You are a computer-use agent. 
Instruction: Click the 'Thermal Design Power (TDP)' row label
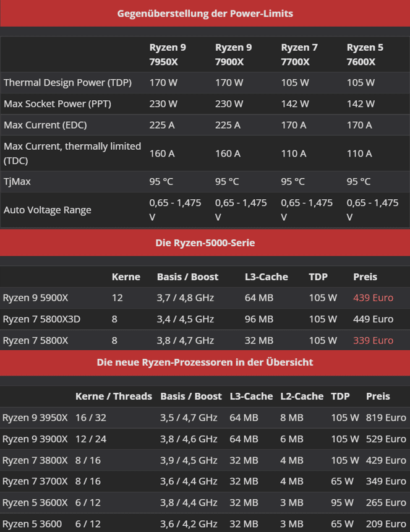click(x=67, y=82)
